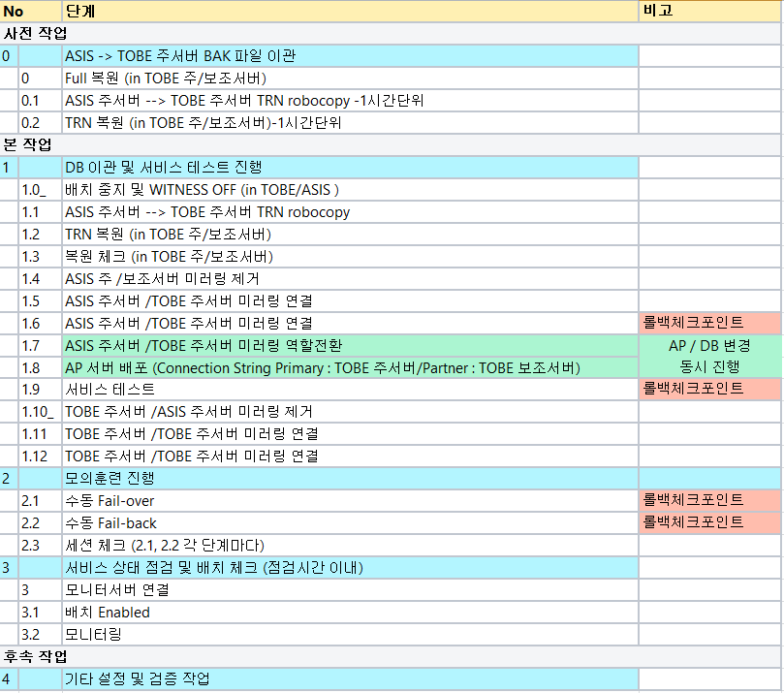The width and height of the screenshot is (784, 693).
Task: Click '배치 중지 및 WITNESS OFF' cell
Action: [x=350, y=190]
